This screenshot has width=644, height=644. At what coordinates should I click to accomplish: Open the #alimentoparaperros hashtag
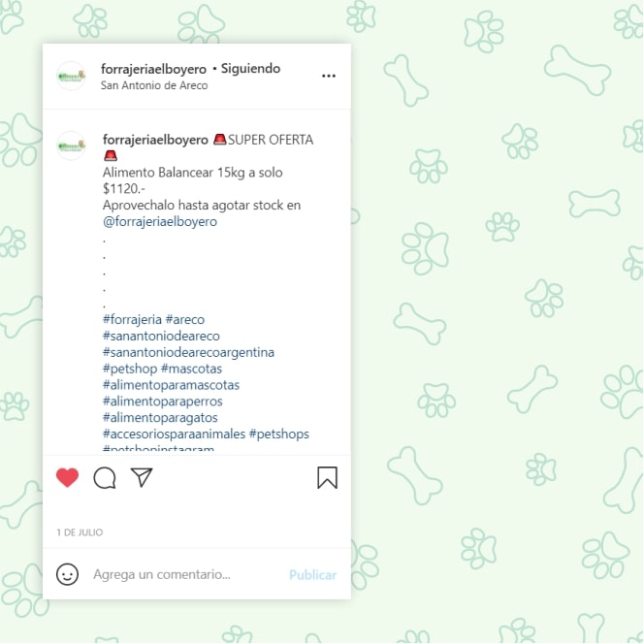pos(163,402)
